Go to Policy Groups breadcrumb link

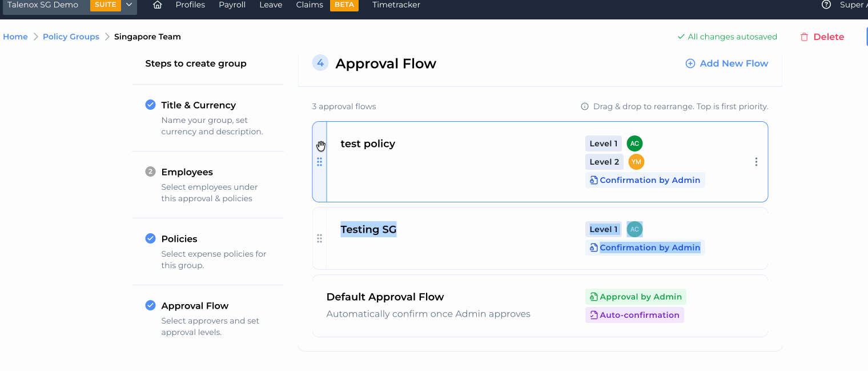71,37
